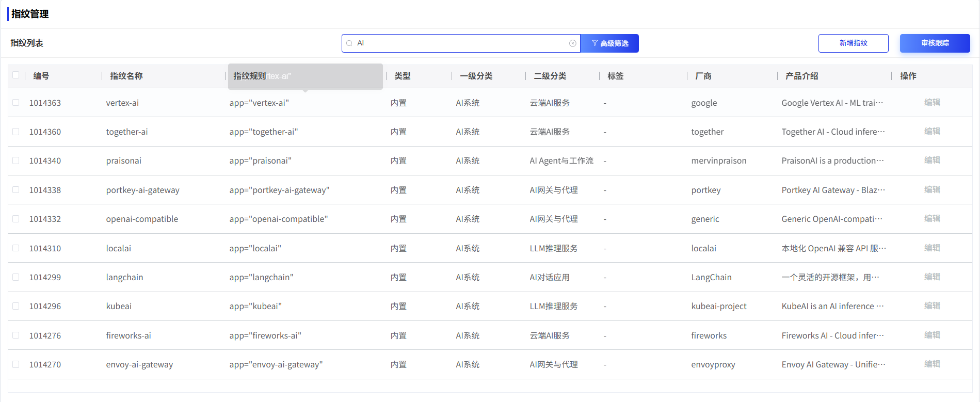Check the box for row 1014276
Image resolution: width=980 pixels, height=402 pixels.
16,335
